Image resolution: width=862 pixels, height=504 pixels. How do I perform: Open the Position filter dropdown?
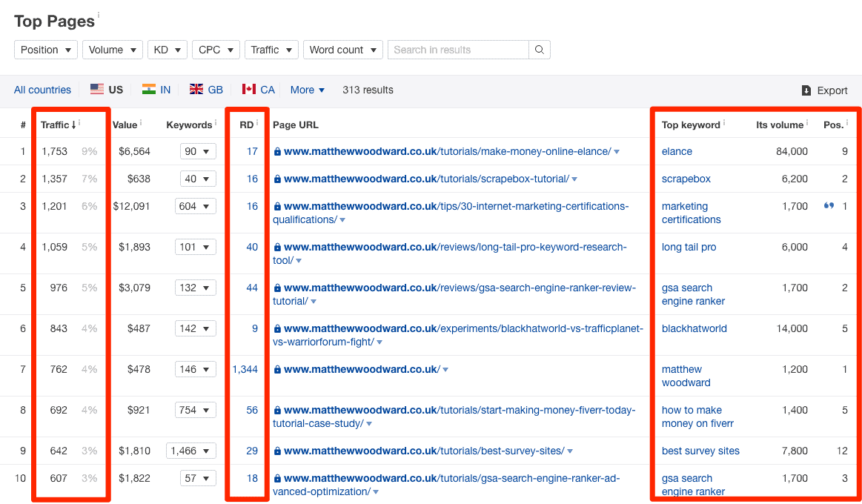coord(46,50)
